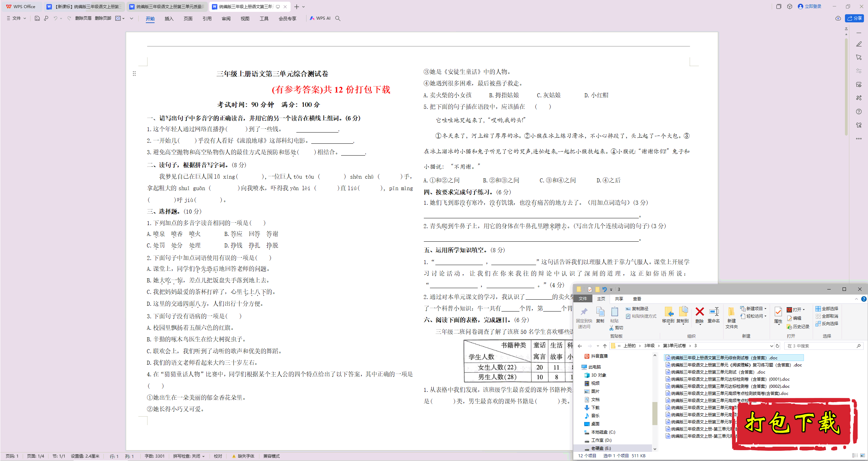868x461 pixels.
Task: Switch to large icons view in Explorer status bar
Action: [863, 456]
